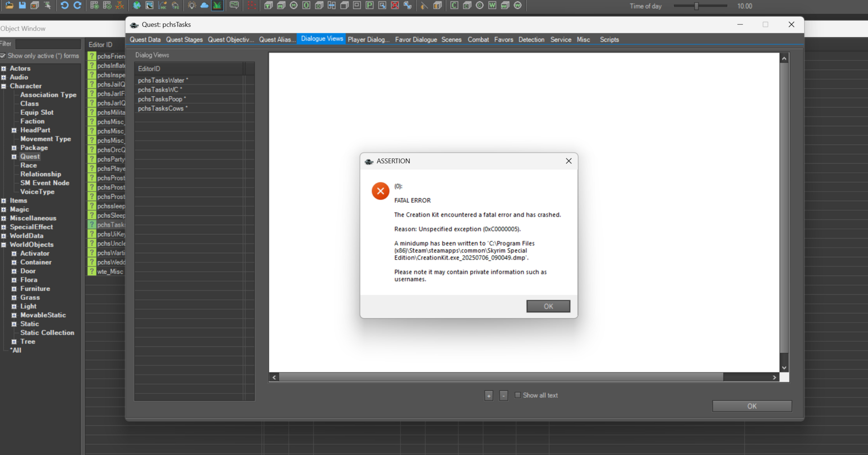Click the circled W toolbar icon

[518, 5]
